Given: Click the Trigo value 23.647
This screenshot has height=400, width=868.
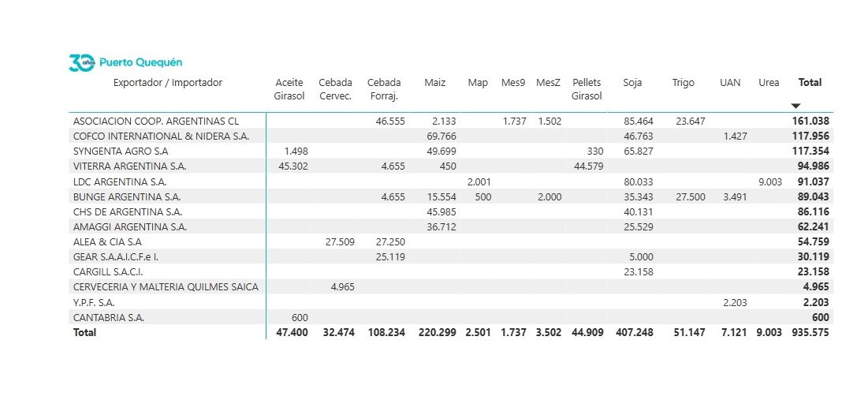Looking at the screenshot, I should pos(691,121).
